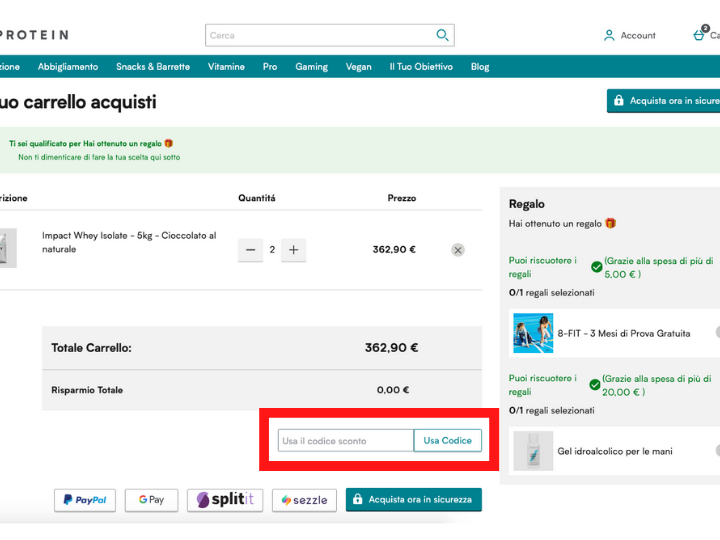
Task: Decrease quantity with the minus button
Action: (250, 250)
